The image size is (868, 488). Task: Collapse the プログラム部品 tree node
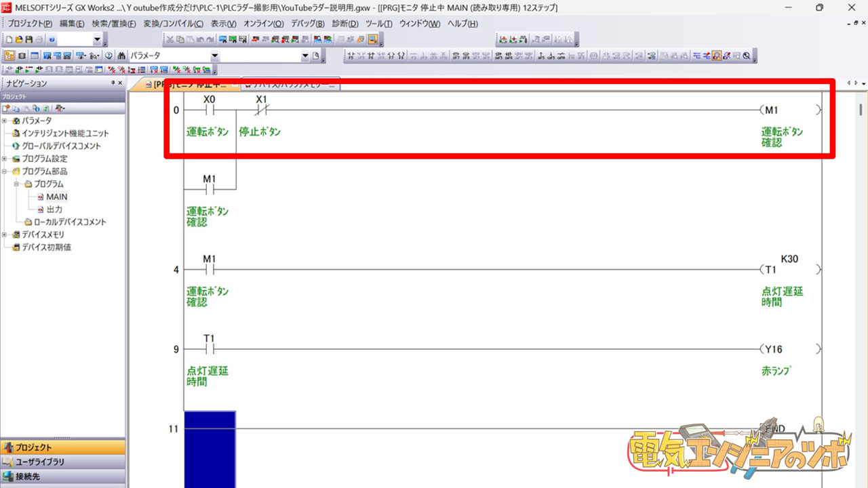pyautogui.click(x=5, y=171)
